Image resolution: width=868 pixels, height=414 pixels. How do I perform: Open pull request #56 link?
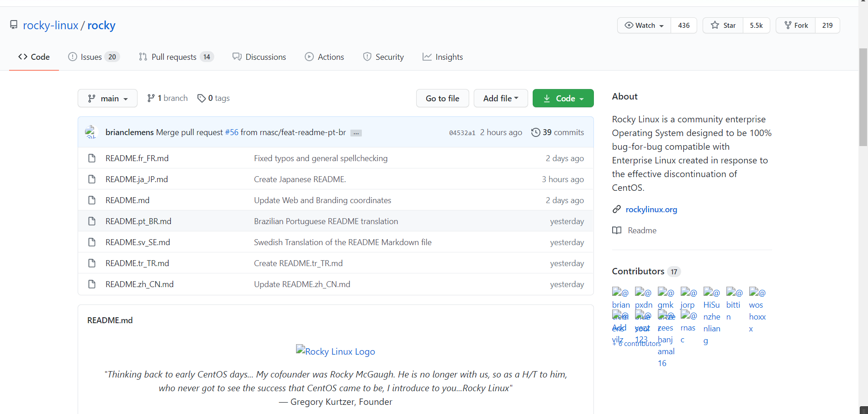pos(232,132)
